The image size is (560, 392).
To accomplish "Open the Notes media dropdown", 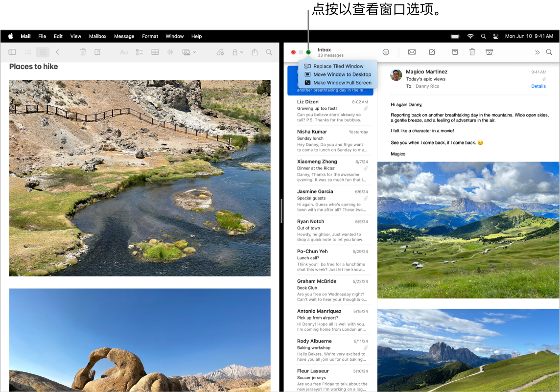I will click(x=189, y=52).
